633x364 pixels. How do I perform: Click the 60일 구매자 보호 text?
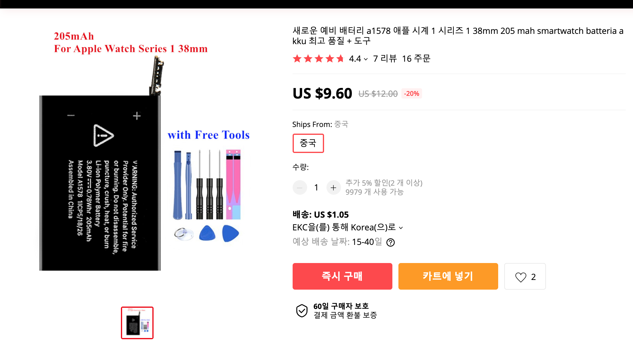pos(341,306)
